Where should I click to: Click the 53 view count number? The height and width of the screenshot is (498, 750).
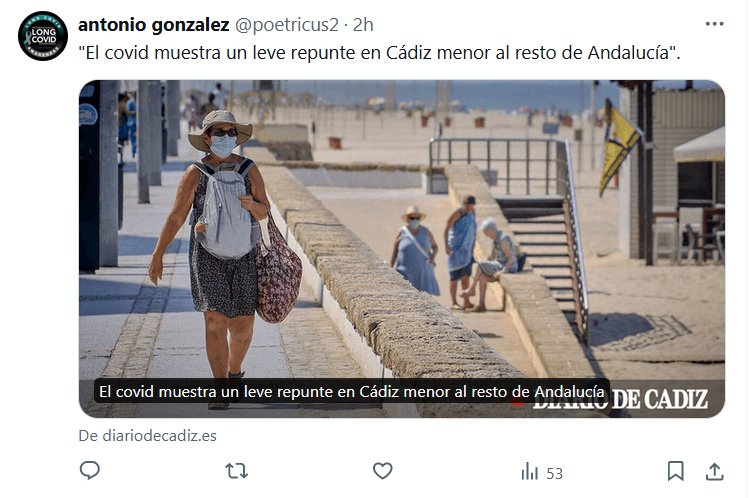pos(554,474)
